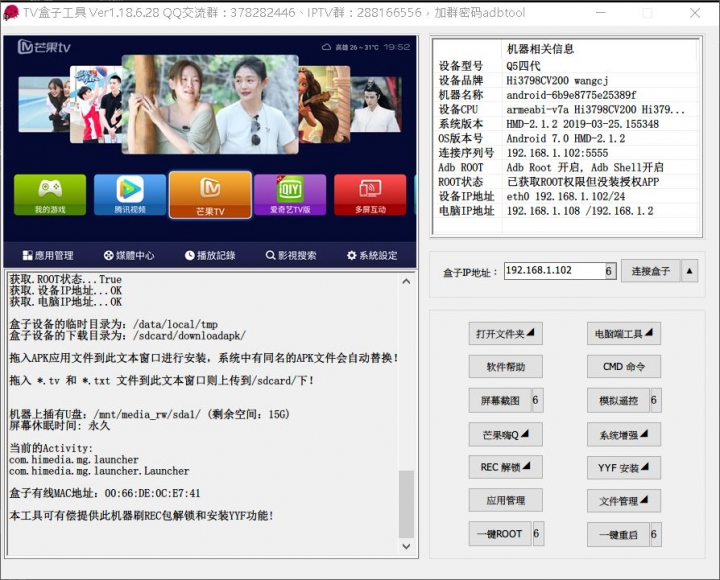Select the Adb ROOT status row
The width and height of the screenshot is (720, 580).
point(566,167)
